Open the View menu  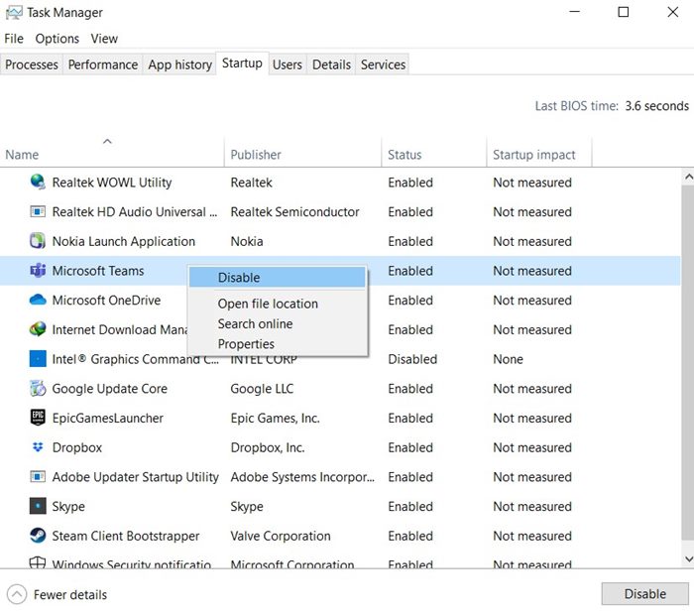[104, 39]
